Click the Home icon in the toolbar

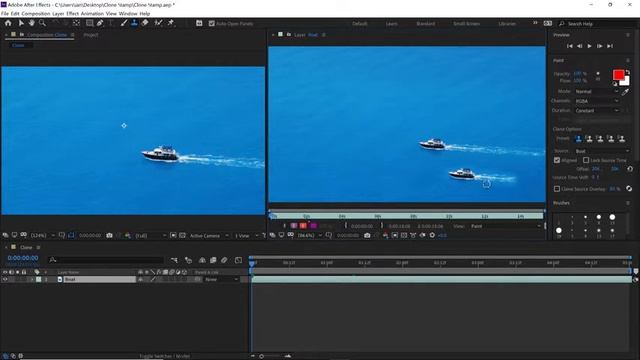(x=8, y=23)
